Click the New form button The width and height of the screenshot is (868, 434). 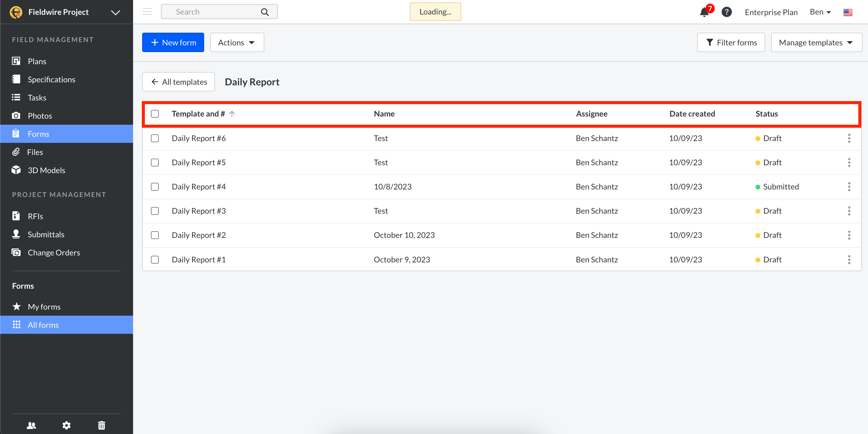pos(173,42)
